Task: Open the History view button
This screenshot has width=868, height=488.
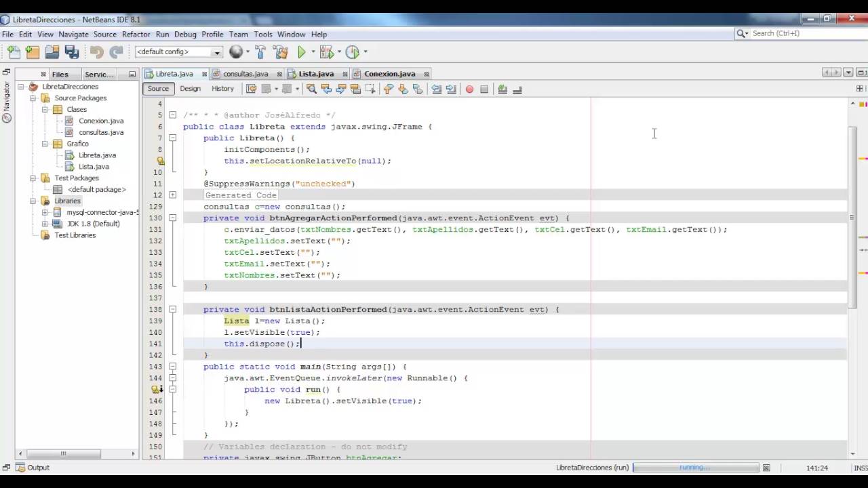Action: pyautogui.click(x=222, y=89)
